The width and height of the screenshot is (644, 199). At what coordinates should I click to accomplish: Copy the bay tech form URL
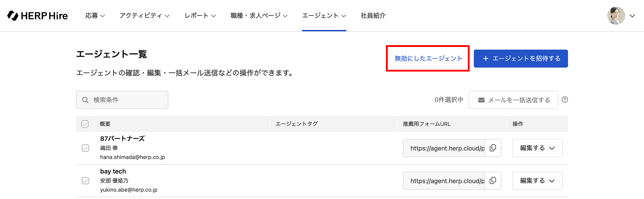point(493,181)
